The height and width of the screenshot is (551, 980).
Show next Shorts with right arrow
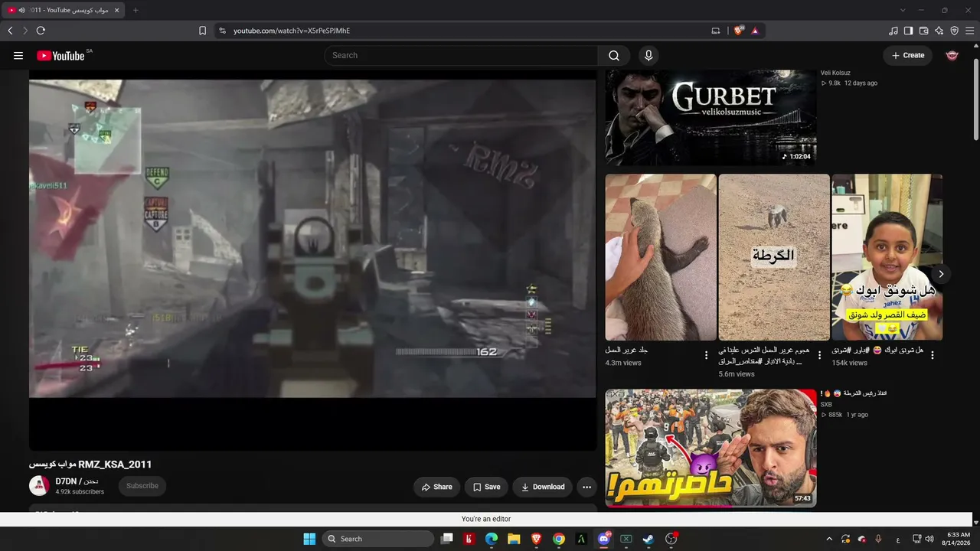941,274
